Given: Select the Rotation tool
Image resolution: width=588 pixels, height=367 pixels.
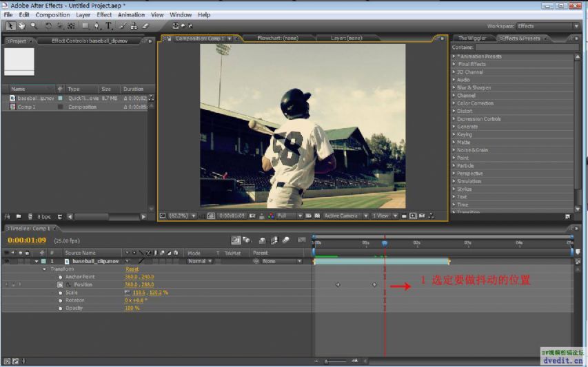Looking at the screenshot, I should coord(48,26).
